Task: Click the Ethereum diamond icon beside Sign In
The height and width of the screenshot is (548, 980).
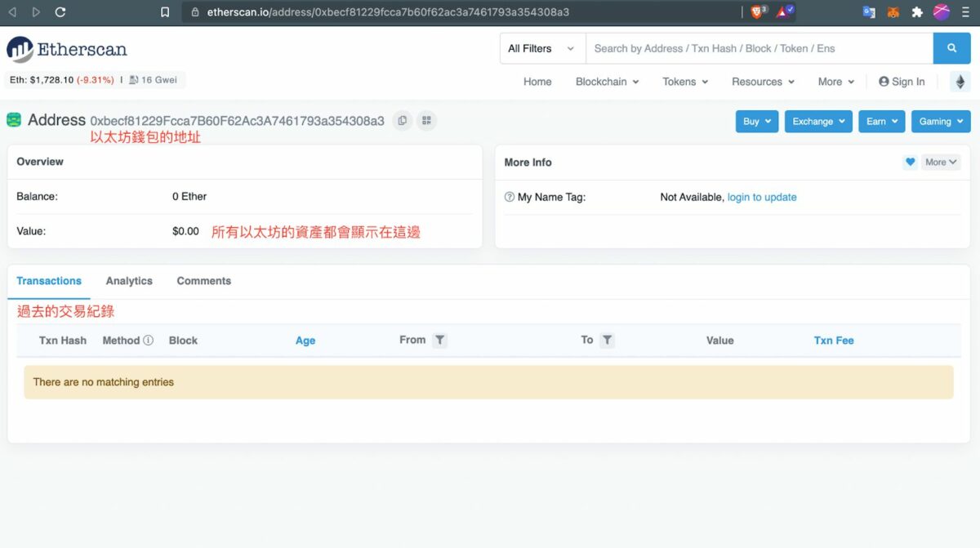Action: pos(960,82)
